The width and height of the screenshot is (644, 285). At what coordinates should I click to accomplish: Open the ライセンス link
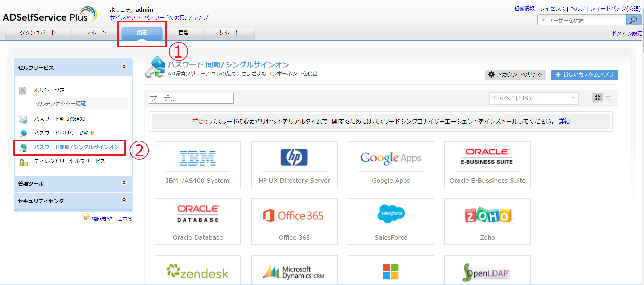point(552,9)
